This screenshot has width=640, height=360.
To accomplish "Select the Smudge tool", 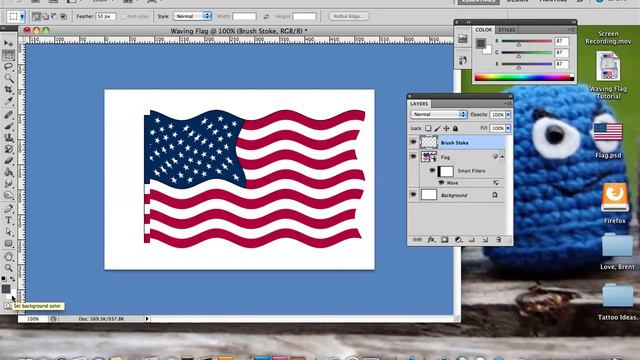I will 8,184.
